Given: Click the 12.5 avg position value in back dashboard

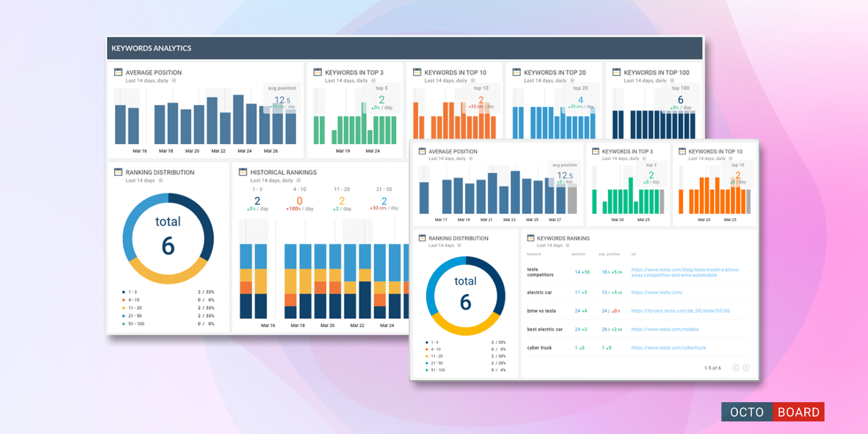Looking at the screenshot, I should click(282, 100).
